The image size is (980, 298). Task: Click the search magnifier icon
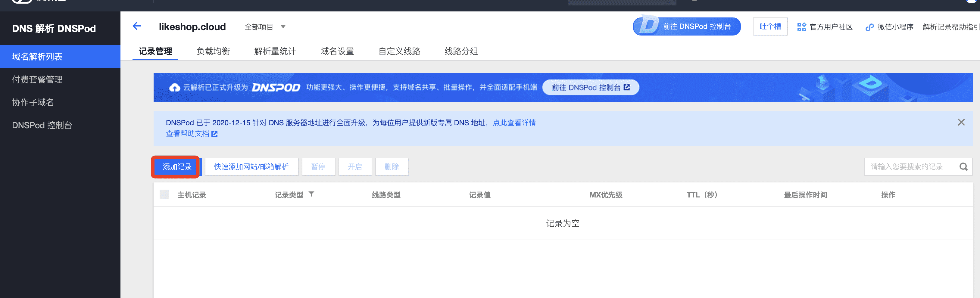coord(963,167)
